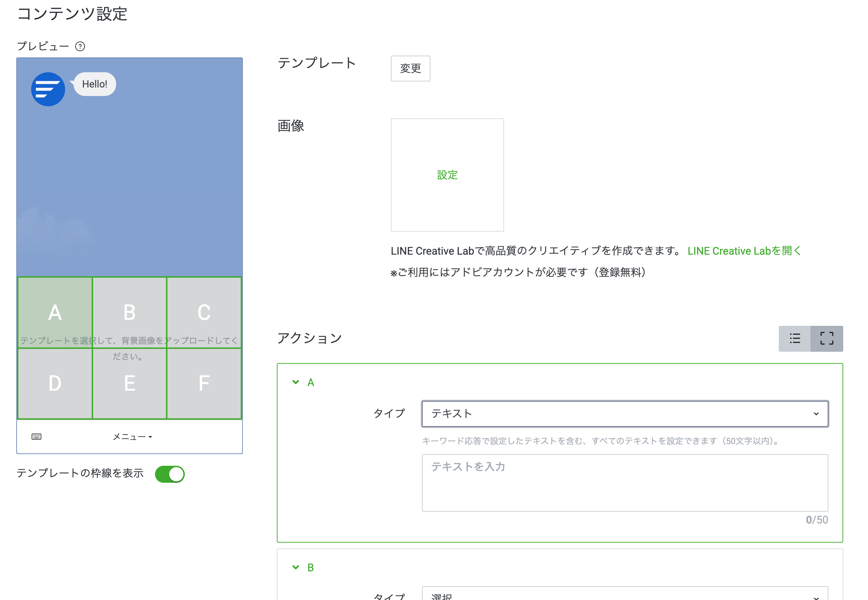
Task: Click the 設定 link to set an image
Action: coord(447,175)
